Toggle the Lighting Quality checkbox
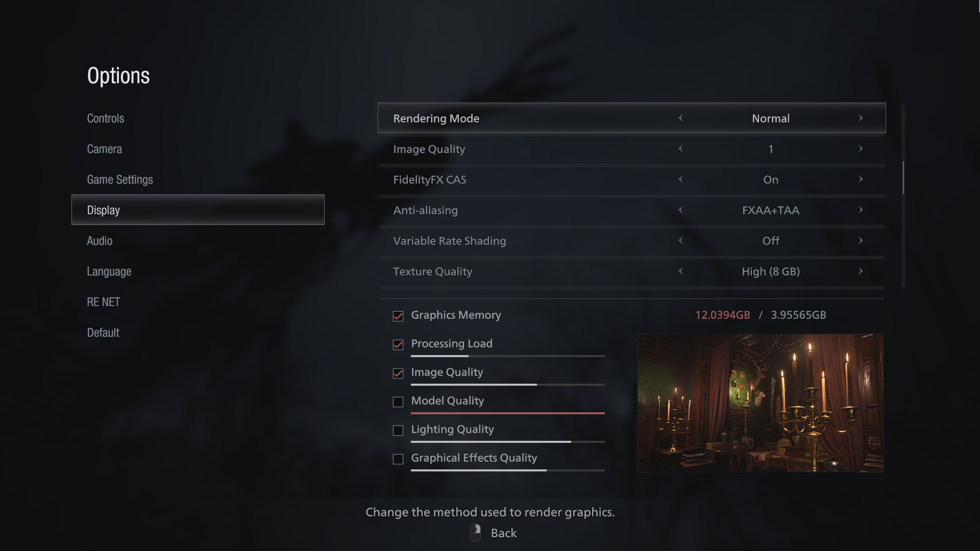Screen dimensions: 980x551 point(398,431)
